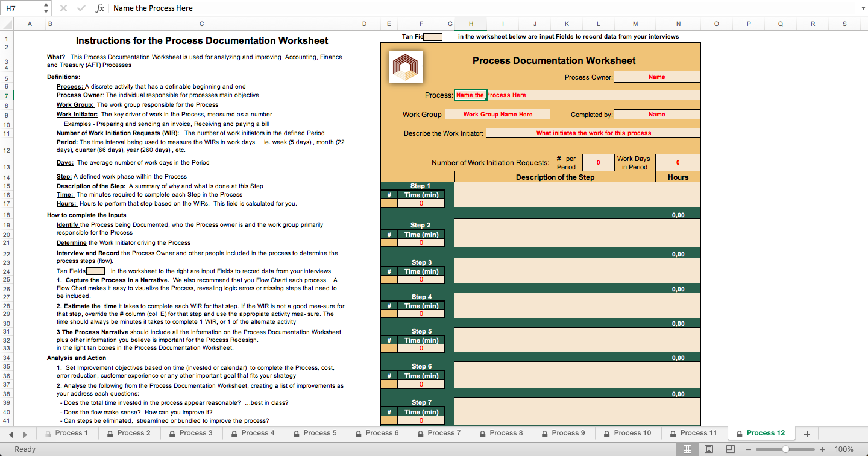Switch to Page Break Preview icon
Image resolution: width=868 pixels, height=456 pixels.
click(730, 449)
